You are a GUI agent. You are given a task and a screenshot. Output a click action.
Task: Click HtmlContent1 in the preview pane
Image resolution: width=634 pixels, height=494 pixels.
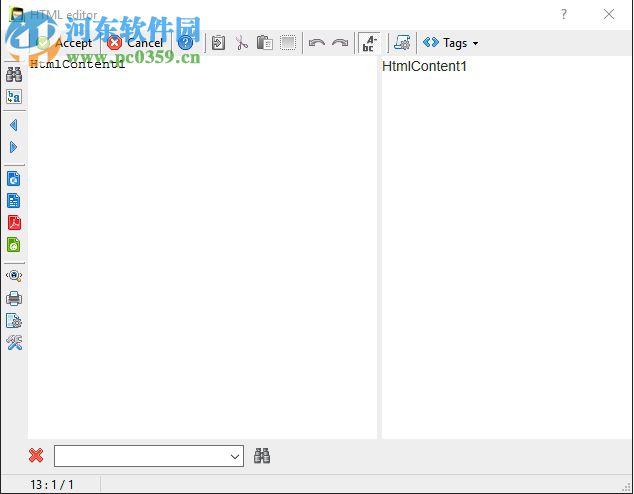424,66
